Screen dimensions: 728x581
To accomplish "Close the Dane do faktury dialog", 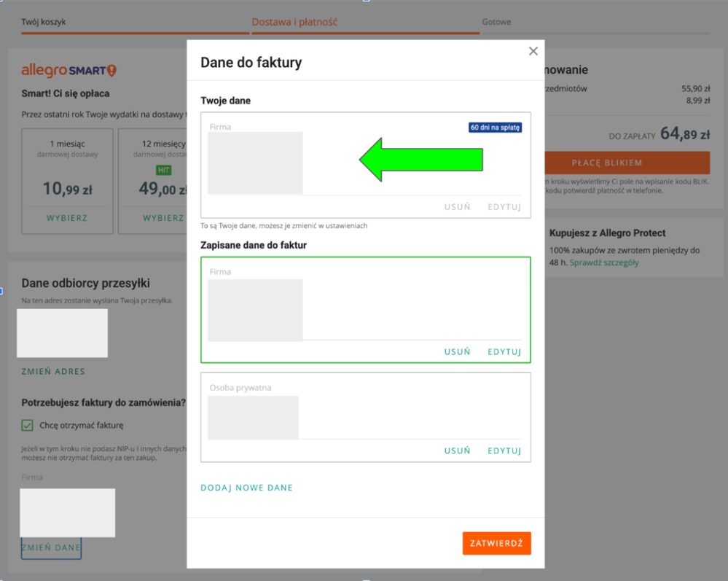I will tap(533, 51).
